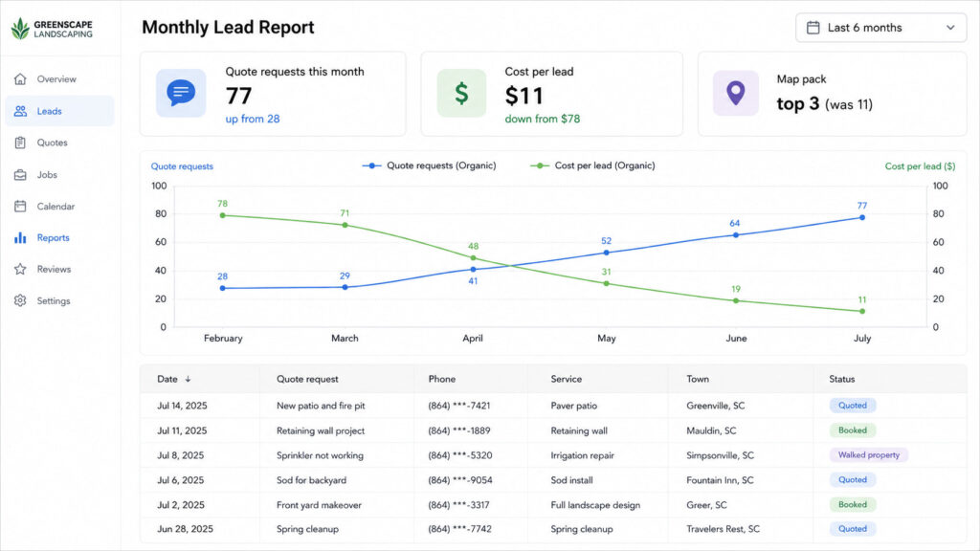This screenshot has width=980, height=551.
Task: Open the Reviews page
Action: pos(59,269)
